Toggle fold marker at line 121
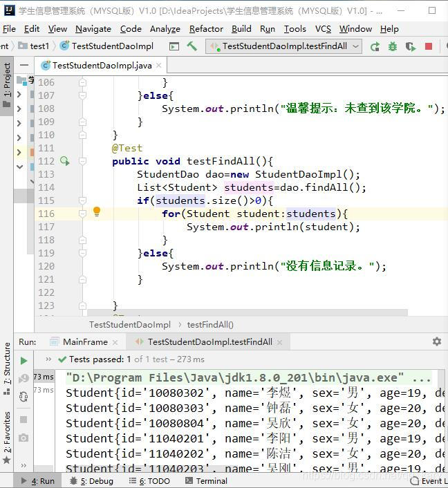This screenshot has width=448, height=488. coord(82,279)
